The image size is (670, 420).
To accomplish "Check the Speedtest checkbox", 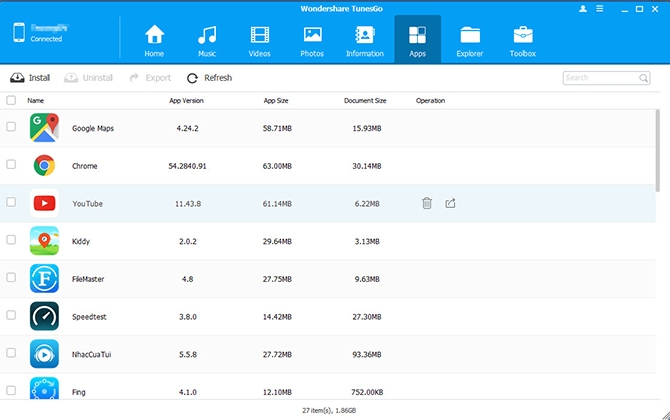I will [11, 315].
